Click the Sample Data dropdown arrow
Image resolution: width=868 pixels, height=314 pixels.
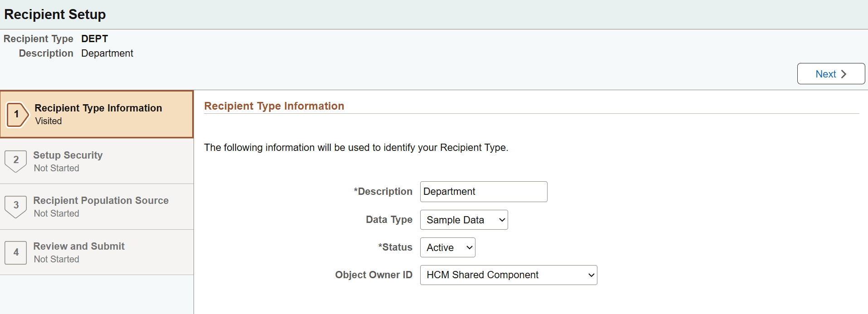coord(502,220)
